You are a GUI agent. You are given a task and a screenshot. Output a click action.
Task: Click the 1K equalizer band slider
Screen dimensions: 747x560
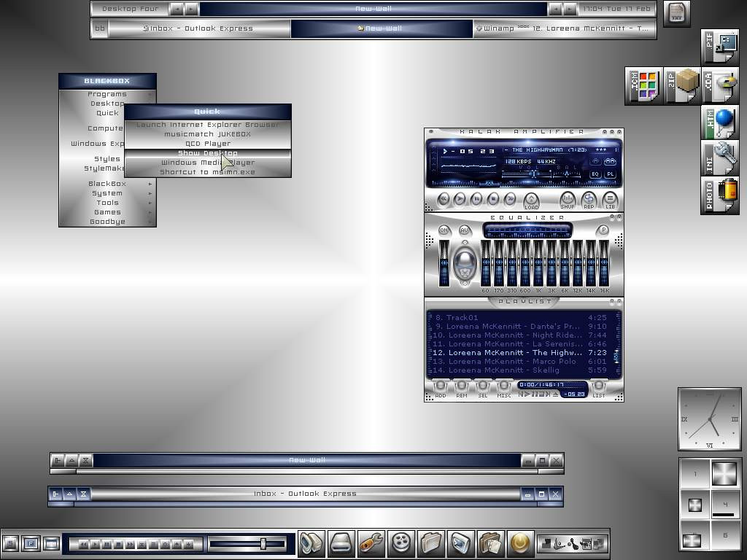point(538,263)
